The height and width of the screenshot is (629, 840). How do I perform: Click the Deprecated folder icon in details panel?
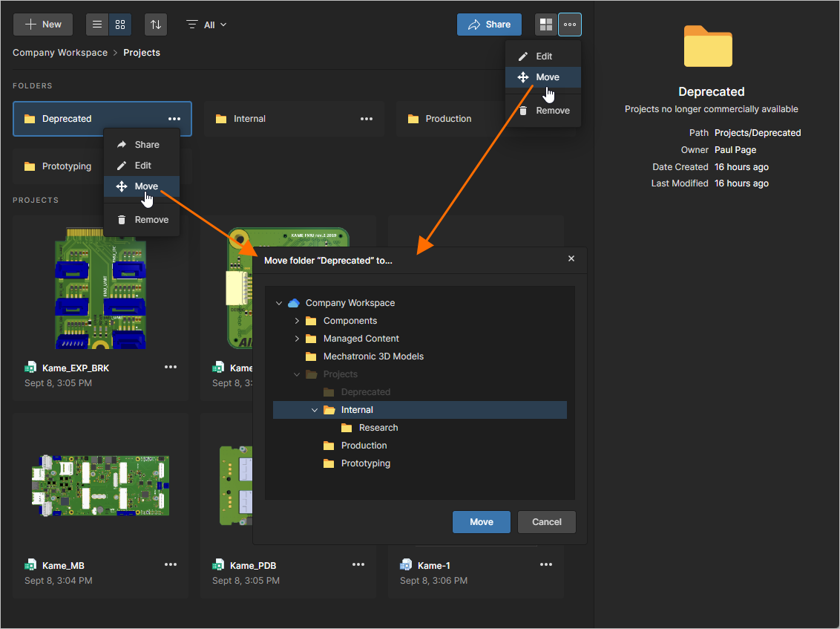point(708,46)
